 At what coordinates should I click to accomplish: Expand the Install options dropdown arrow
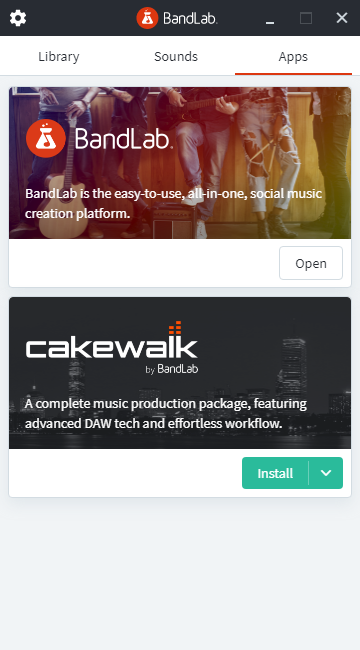pyautogui.click(x=326, y=473)
